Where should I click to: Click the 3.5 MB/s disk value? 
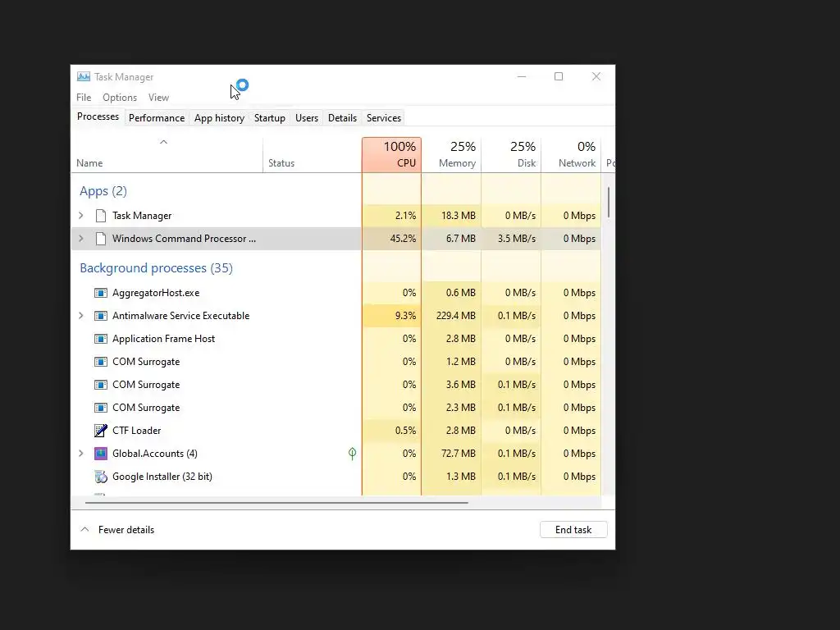(517, 239)
